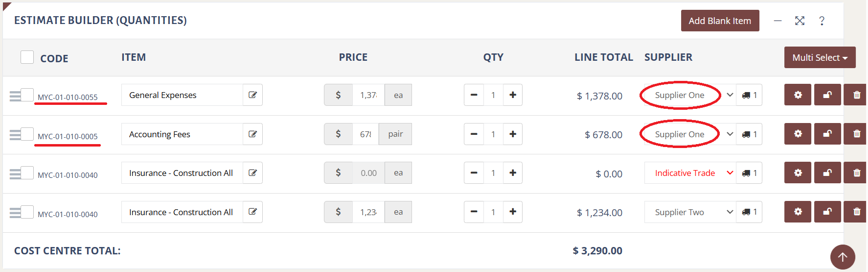Image resolution: width=868 pixels, height=272 pixels.
Task: Click the Add Blank Item button
Action: [x=720, y=21]
